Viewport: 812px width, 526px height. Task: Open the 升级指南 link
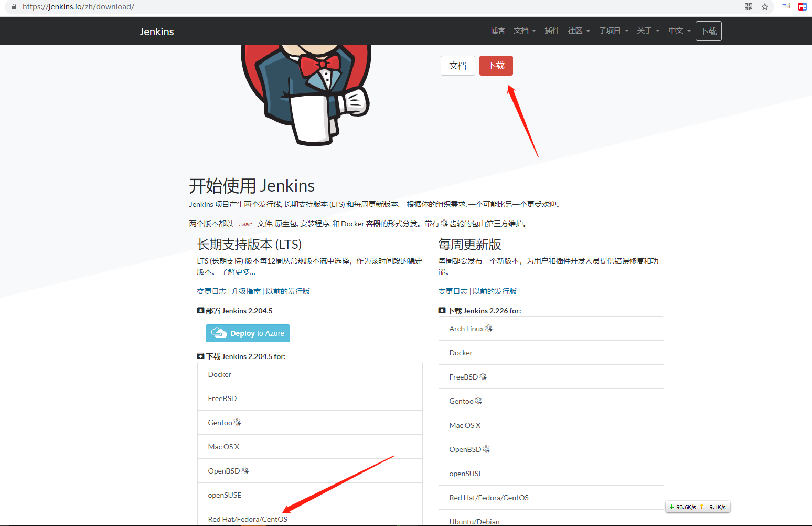[x=246, y=291]
